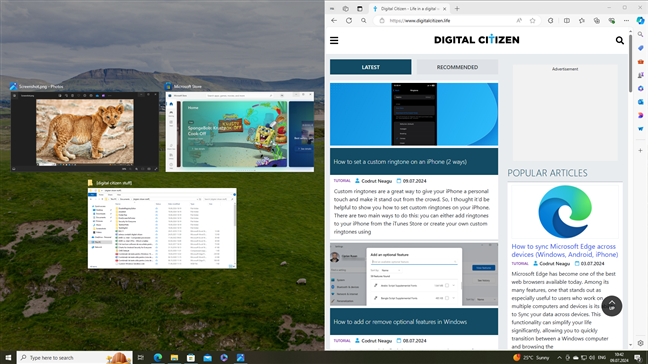Open the Favorites list icon
The width and height of the screenshot is (648, 364).
click(x=582, y=21)
